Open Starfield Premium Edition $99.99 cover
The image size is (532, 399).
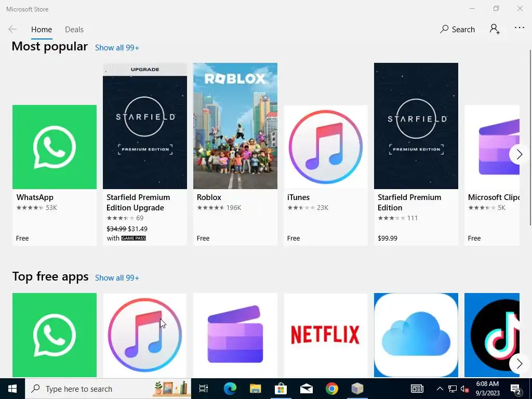click(x=416, y=126)
